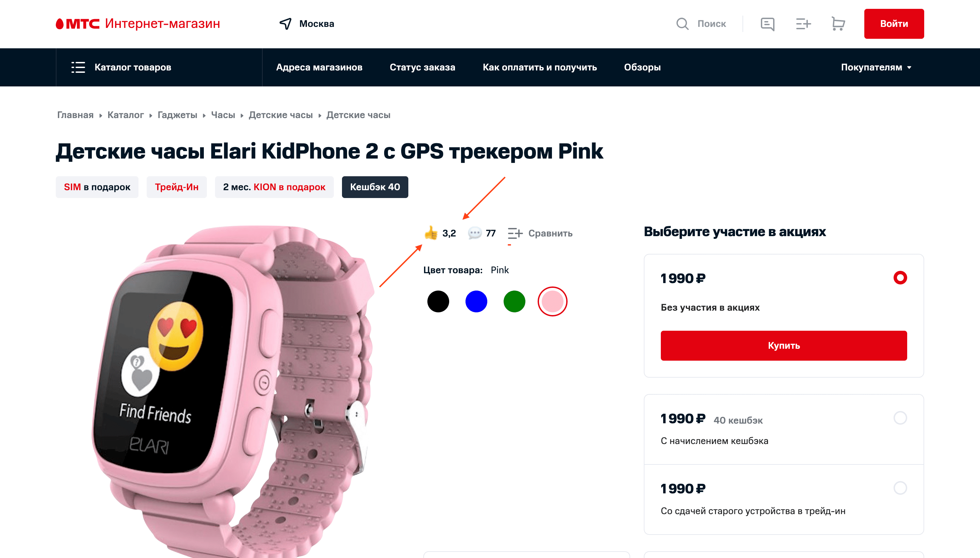Choose the 'С начислением кешбэка' option
980x558 pixels.
point(899,419)
